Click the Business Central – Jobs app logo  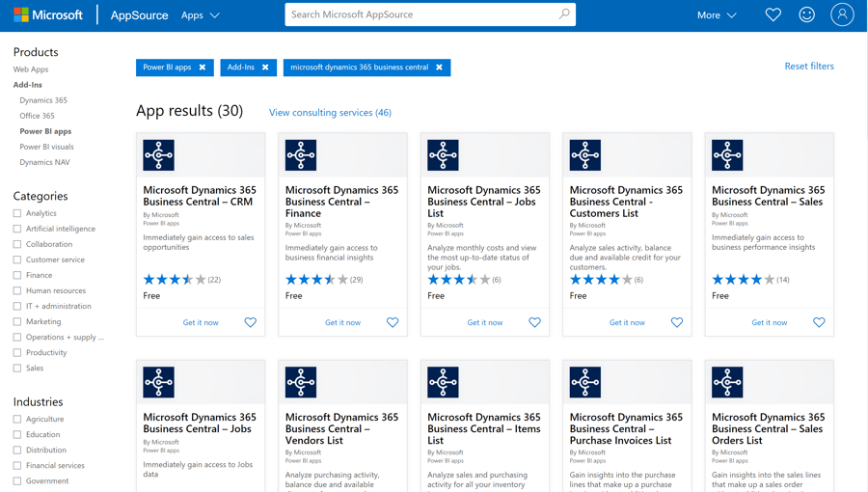click(159, 382)
